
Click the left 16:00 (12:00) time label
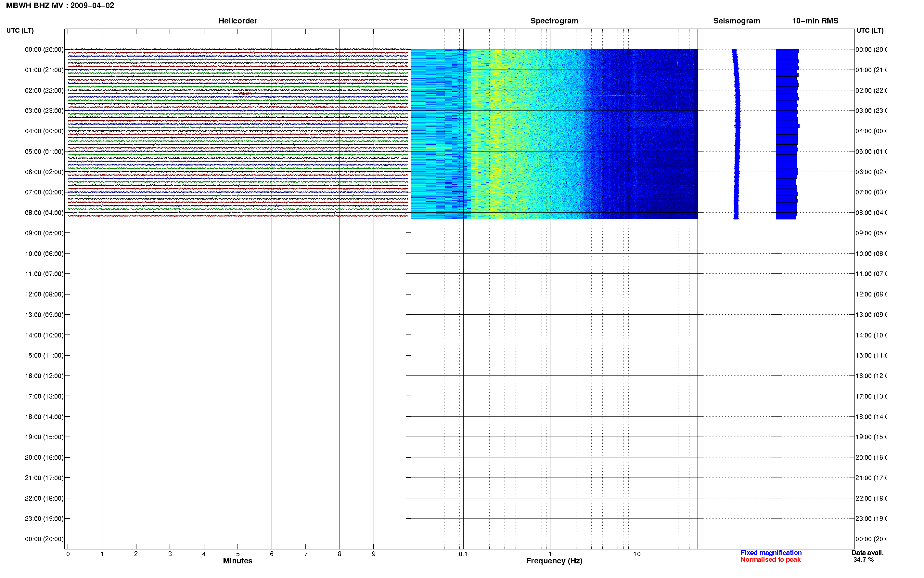pyautogui.click(x=44, y=376)
